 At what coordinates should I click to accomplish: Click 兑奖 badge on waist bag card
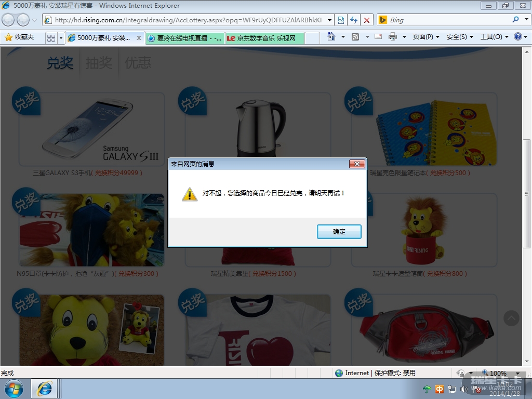pyautogui.click(x=358, y=302)
